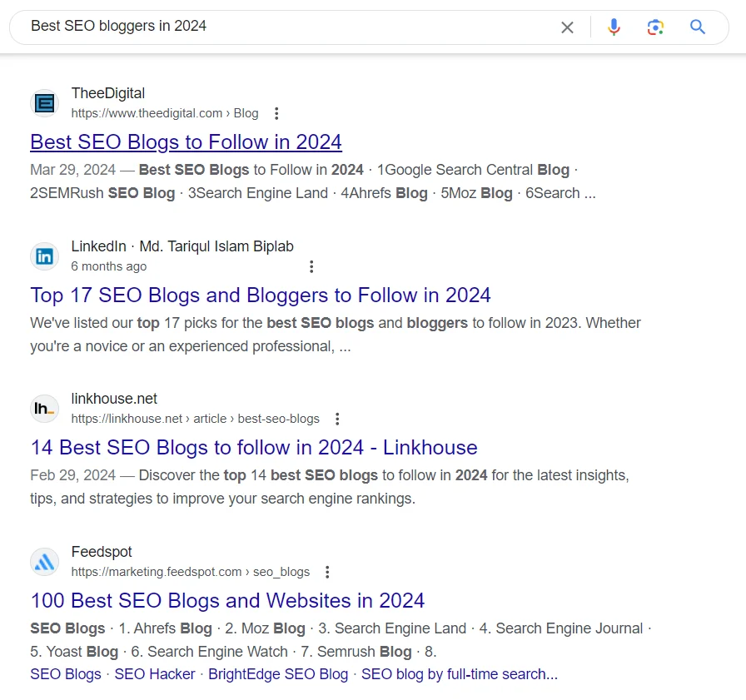Screen dimensions: 746x700
Task: Click the TheeDigital site favicon
Action: click(45, 103)
